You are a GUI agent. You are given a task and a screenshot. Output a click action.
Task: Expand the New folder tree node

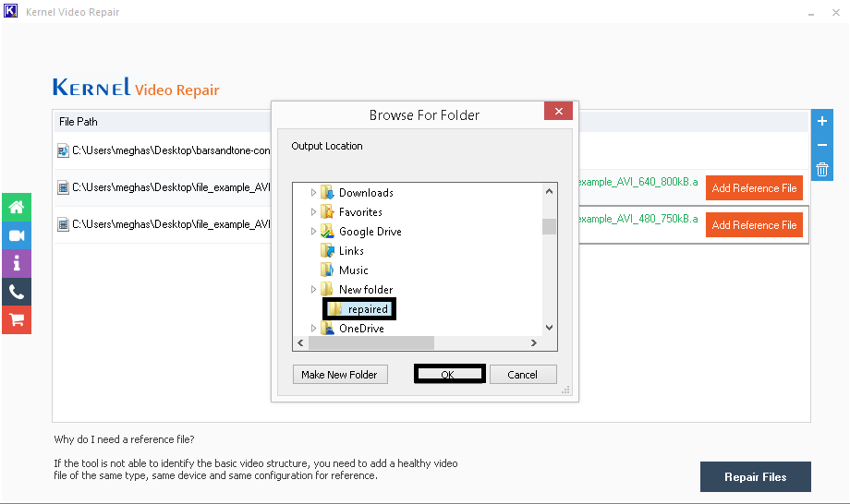tap(313, 289)
